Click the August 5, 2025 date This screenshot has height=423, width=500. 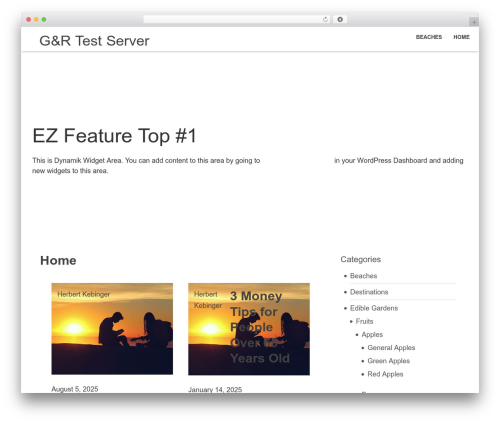pos(75,389)
